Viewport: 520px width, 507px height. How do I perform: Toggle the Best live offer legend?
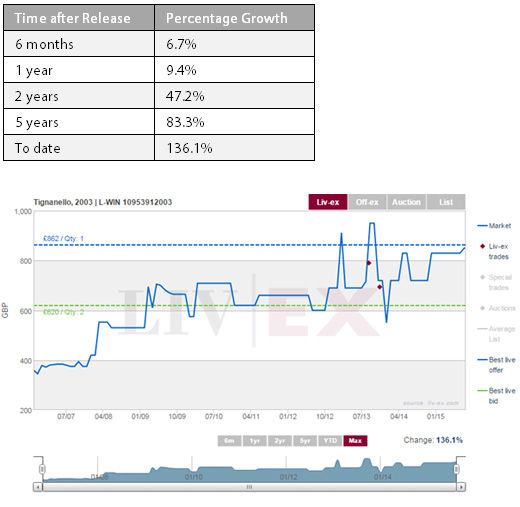[496, 365]
